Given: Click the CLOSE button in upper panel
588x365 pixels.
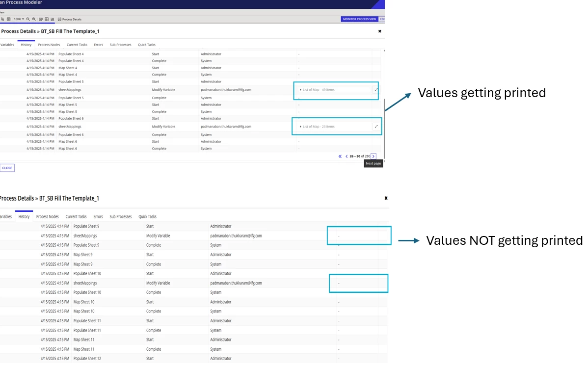Looking at the screenshot, I should point(7,168).
